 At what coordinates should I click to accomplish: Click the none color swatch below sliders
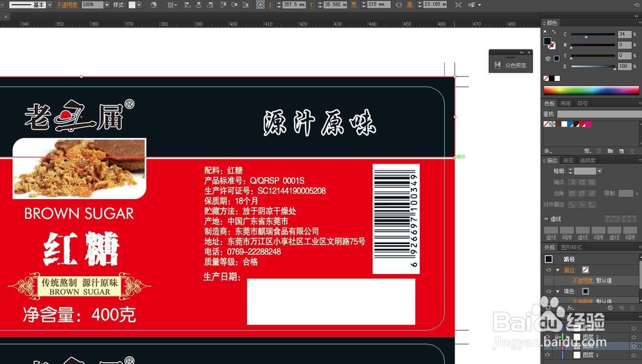coord(546,78)
